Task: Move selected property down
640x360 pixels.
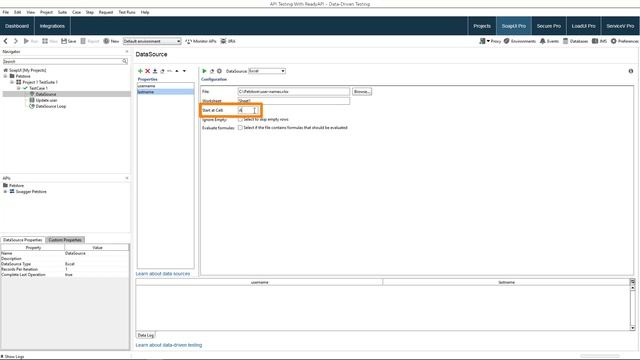Action: [184, 71]
